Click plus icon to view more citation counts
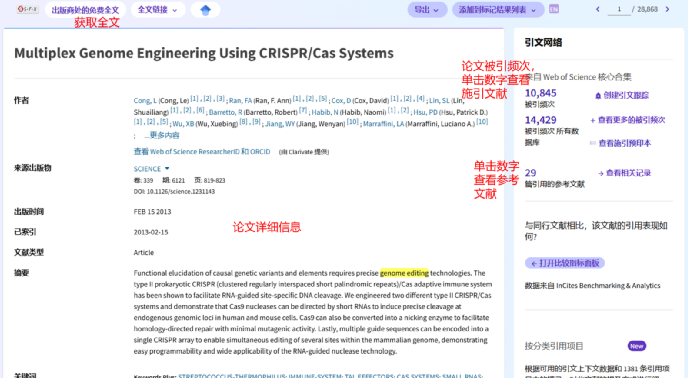The width and height of the screenshot is (689, 379). pyautogui.click(x=592, y=120)
